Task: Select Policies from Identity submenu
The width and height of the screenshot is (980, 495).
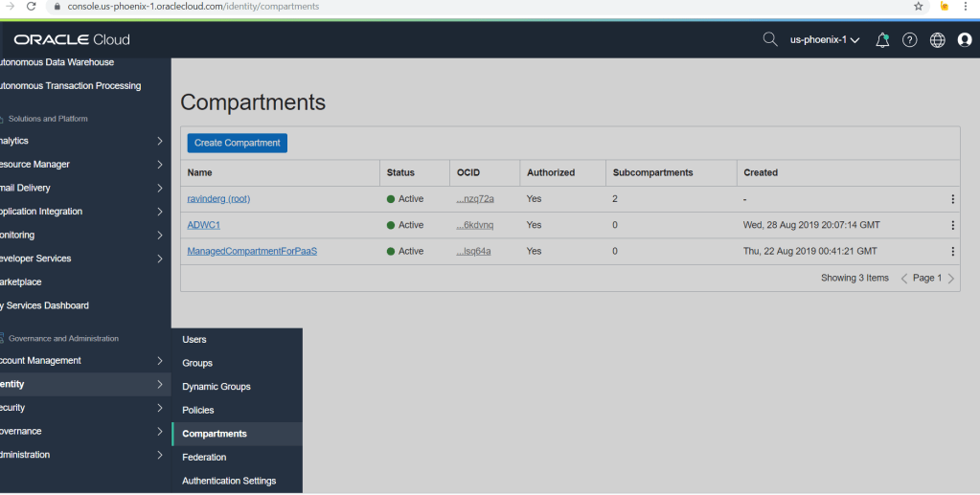Action: (x=198, y=411)
